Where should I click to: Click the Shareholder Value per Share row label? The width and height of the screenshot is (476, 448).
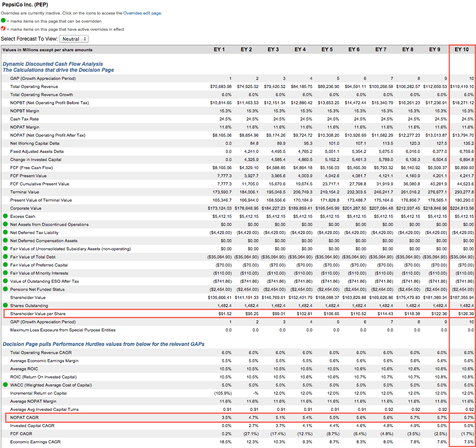[x=38, y=313]
